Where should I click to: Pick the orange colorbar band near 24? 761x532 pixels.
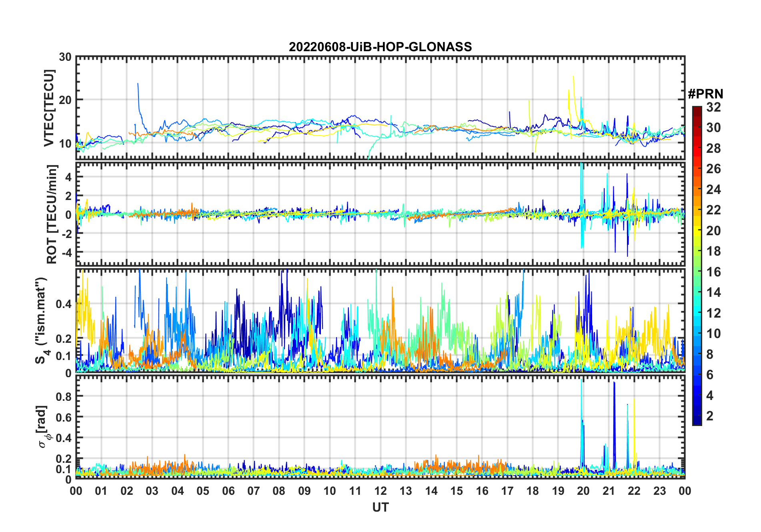pos(697,190)
